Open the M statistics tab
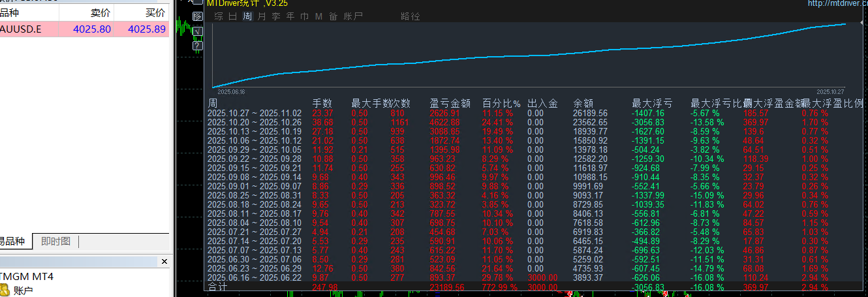The image size is (868, 297). [x=318, y=16]
